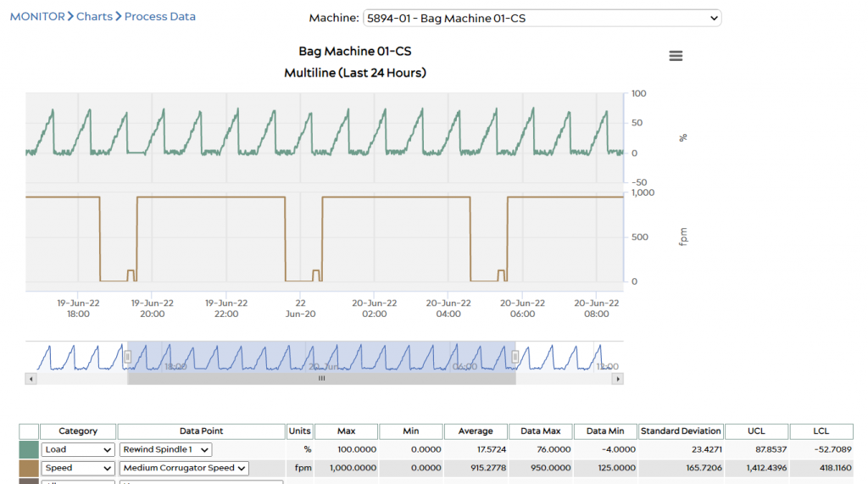Click the green Load color swatch
The image size is (868, 484).
[29, 449]
